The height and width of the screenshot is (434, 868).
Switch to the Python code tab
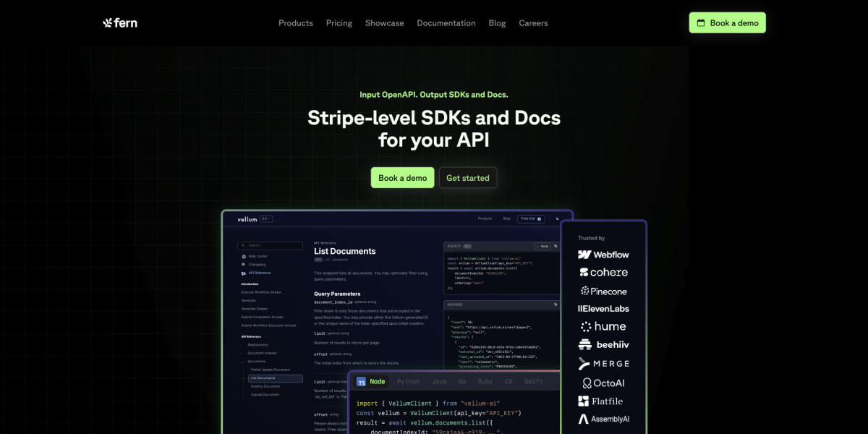coord(408,381)
